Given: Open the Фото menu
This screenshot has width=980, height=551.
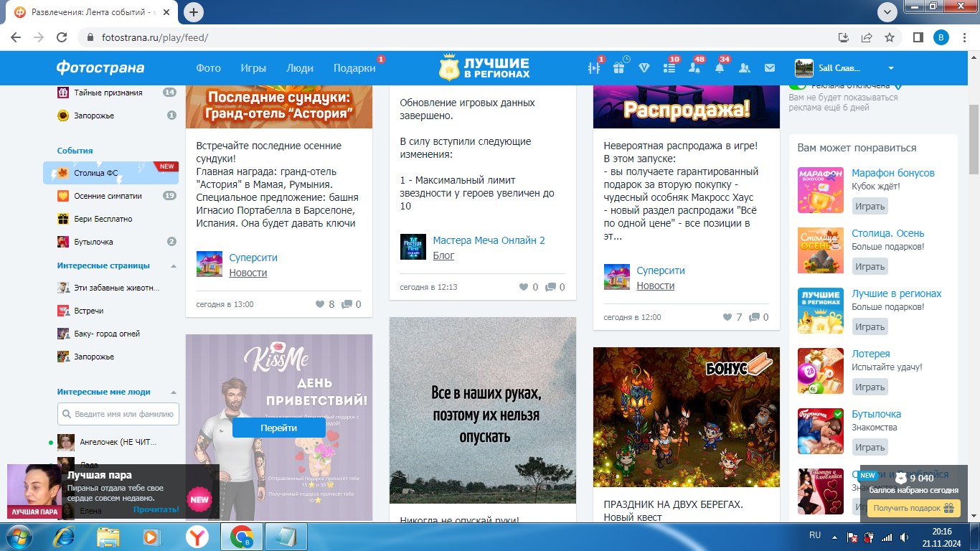Looking at the screenshot, I should (209, 68).
